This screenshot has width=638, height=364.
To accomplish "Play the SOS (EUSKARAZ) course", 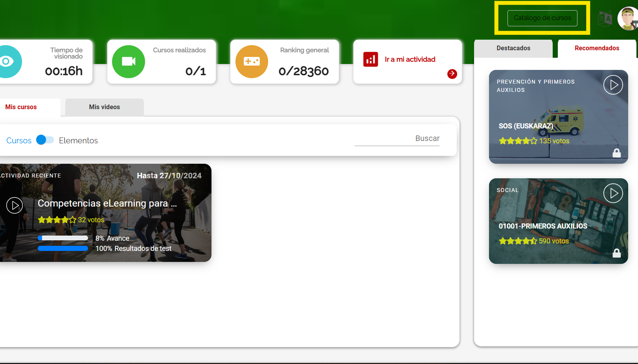I will click(613, 85).
